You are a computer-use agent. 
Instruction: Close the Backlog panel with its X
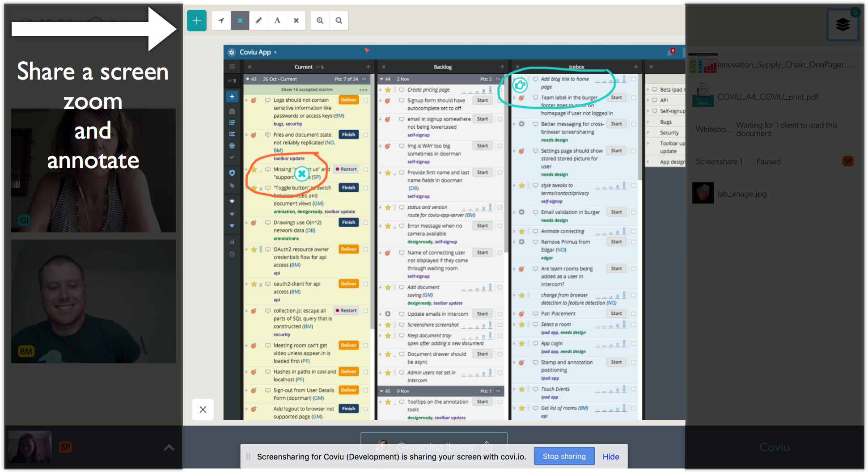[x=383, y=67]
